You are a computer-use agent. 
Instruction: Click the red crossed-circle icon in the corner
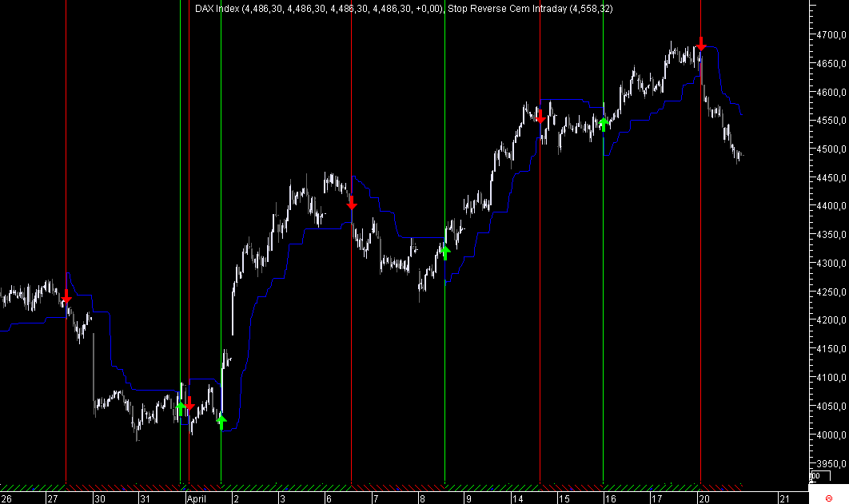[828, 498]
